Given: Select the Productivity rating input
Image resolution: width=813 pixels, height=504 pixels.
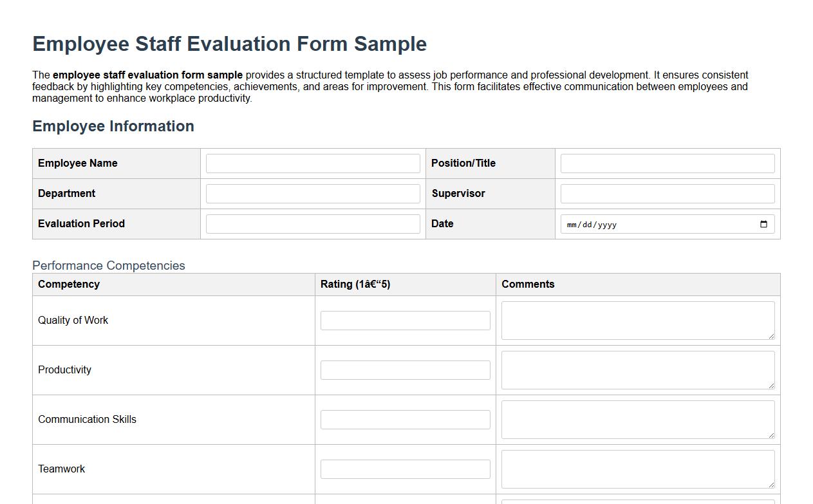Looking at the screenshot, I should pyautogui.click(x=405, y=369).
